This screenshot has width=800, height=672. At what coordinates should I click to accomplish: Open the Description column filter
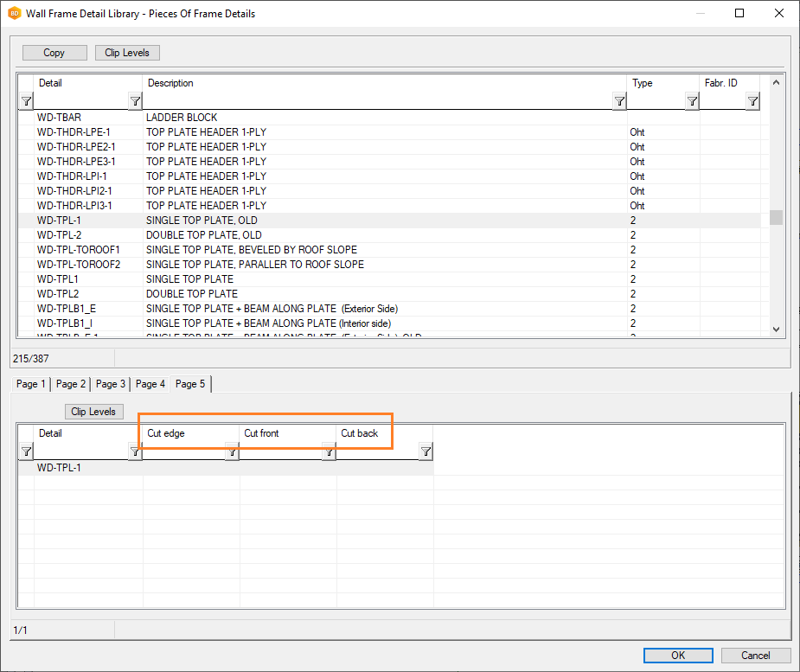pos(619,102)
